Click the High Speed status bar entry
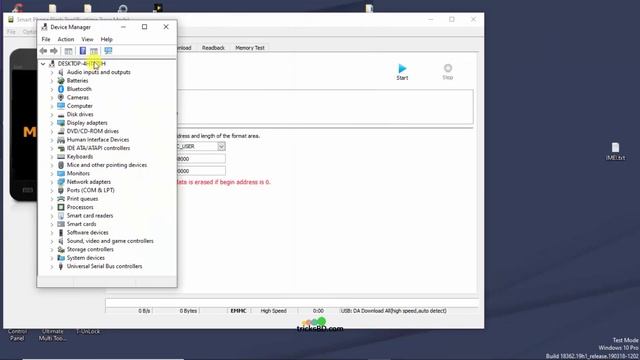Viewport: 640px width, 360px height. 273,311
